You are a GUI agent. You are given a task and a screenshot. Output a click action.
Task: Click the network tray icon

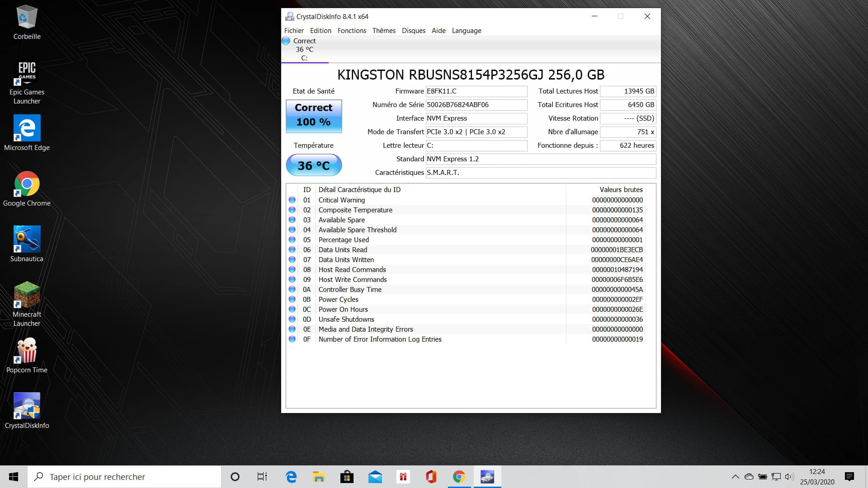coord(776,477)
